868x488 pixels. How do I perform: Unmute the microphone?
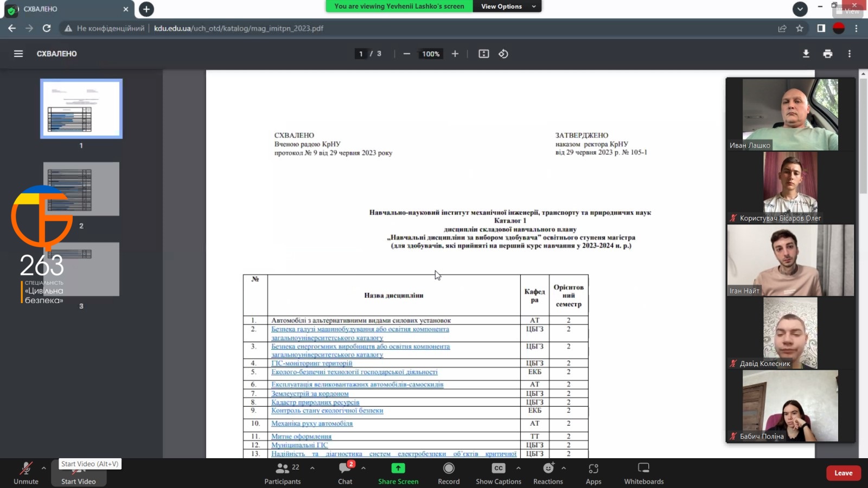pos(26,472)
